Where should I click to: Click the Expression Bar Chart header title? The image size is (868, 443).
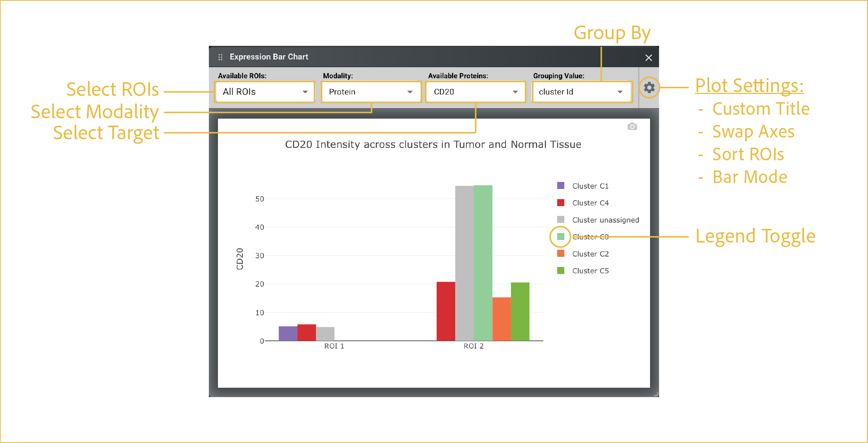(269, 57)
